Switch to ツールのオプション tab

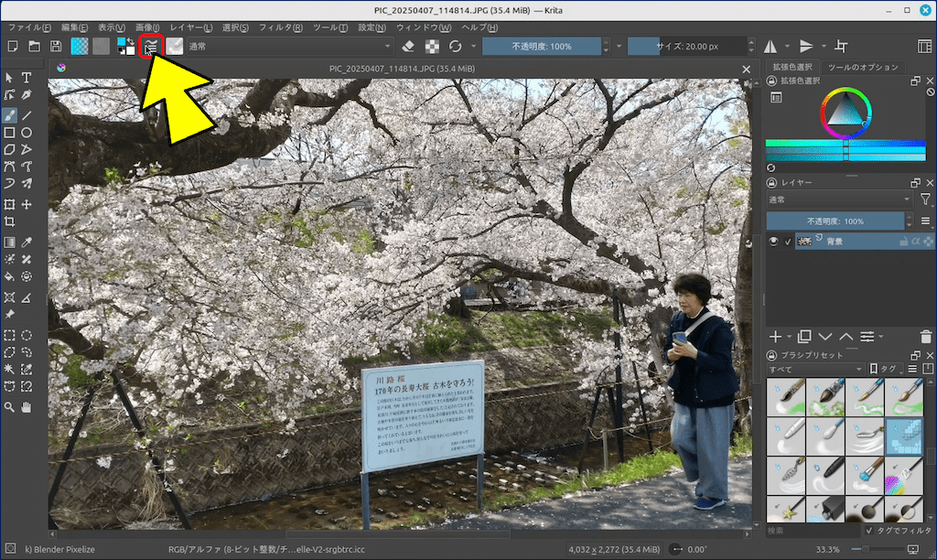[862, 68]
